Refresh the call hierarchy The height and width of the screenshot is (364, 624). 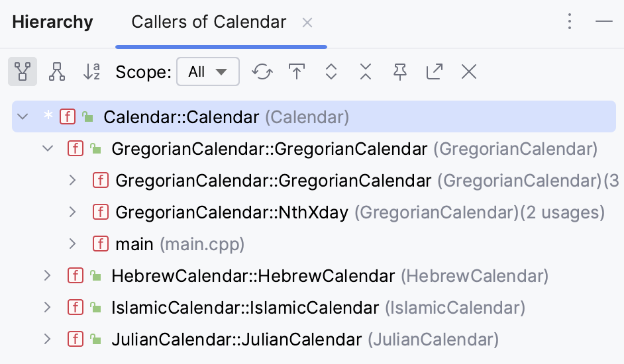(262, 71)
